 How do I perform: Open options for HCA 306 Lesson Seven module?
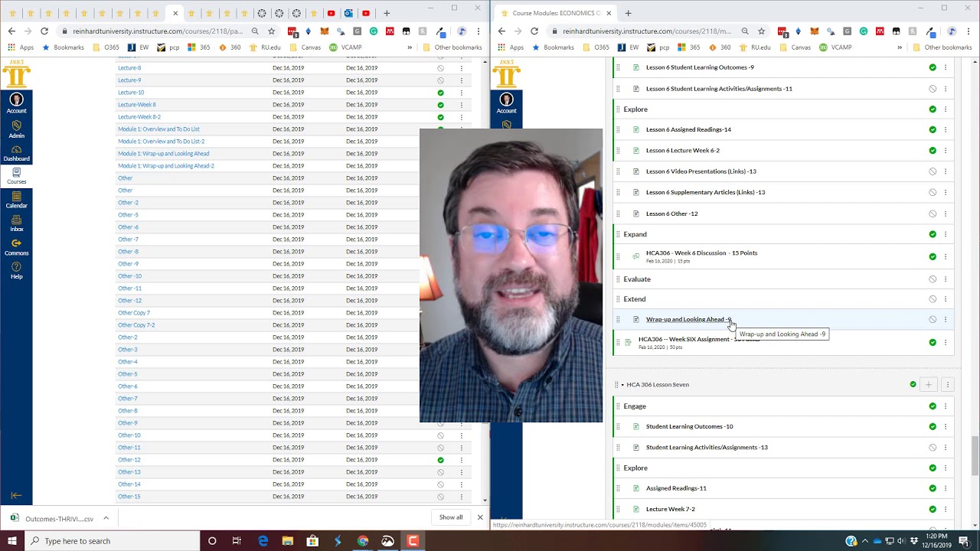947,384
